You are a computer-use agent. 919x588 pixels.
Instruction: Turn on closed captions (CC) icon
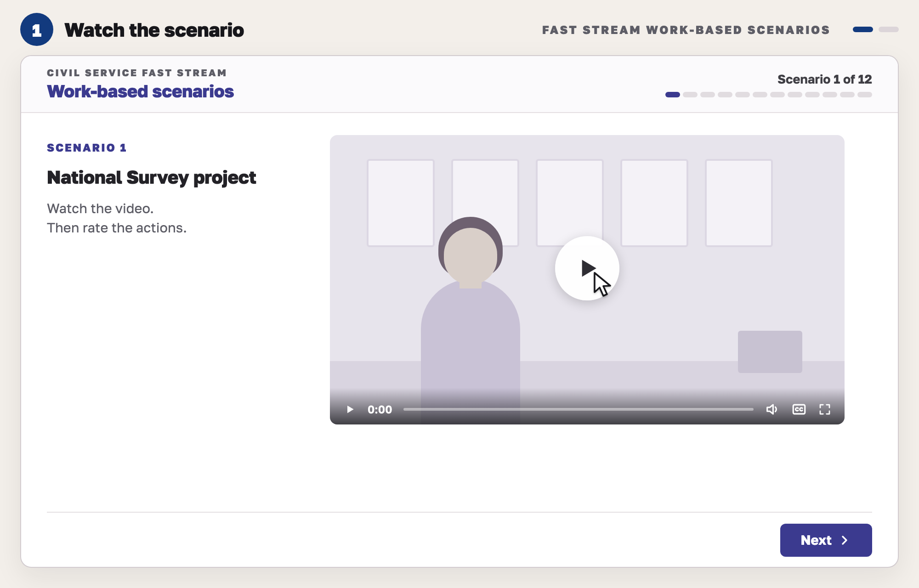(x=799, y=409)
